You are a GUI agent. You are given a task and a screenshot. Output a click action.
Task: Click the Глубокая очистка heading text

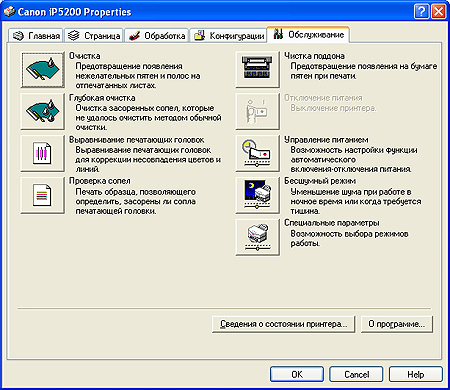click(x=102, y=98)
